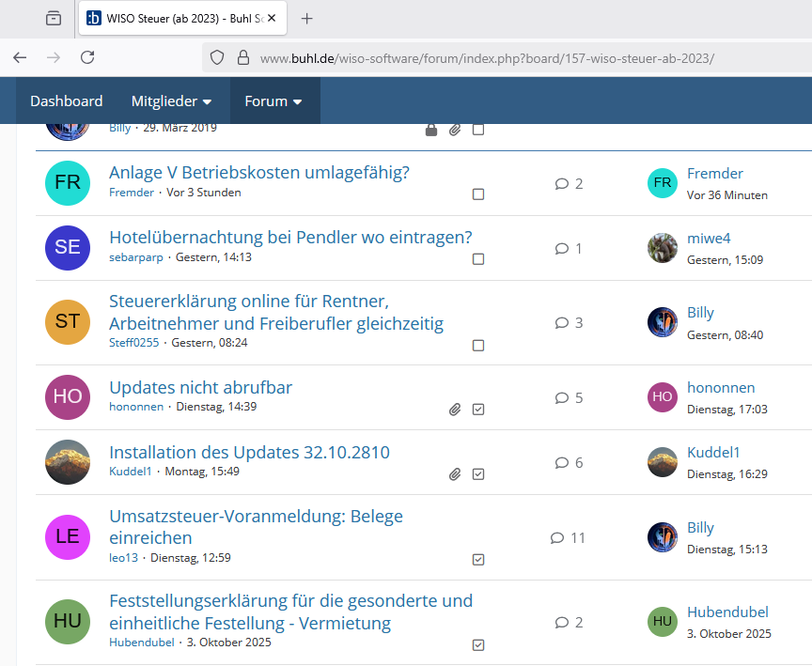The height and width of the screenshot is (666, 812).
Task: Click the FR avatar beside 'Anlage V Betriebskosten'
Action: click(68, 183)
